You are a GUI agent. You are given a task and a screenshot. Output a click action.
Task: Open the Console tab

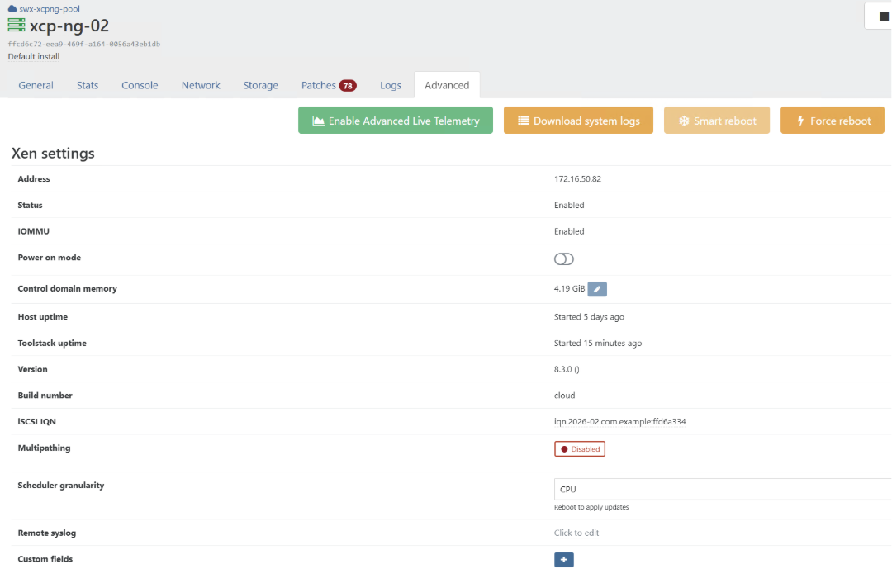(140, 85)
